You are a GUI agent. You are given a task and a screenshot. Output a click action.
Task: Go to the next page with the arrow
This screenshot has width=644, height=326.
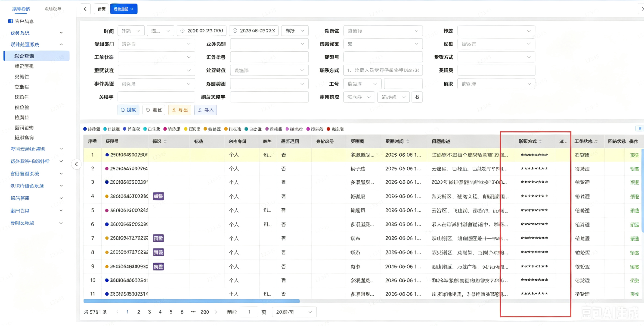(x=216, y=312)
